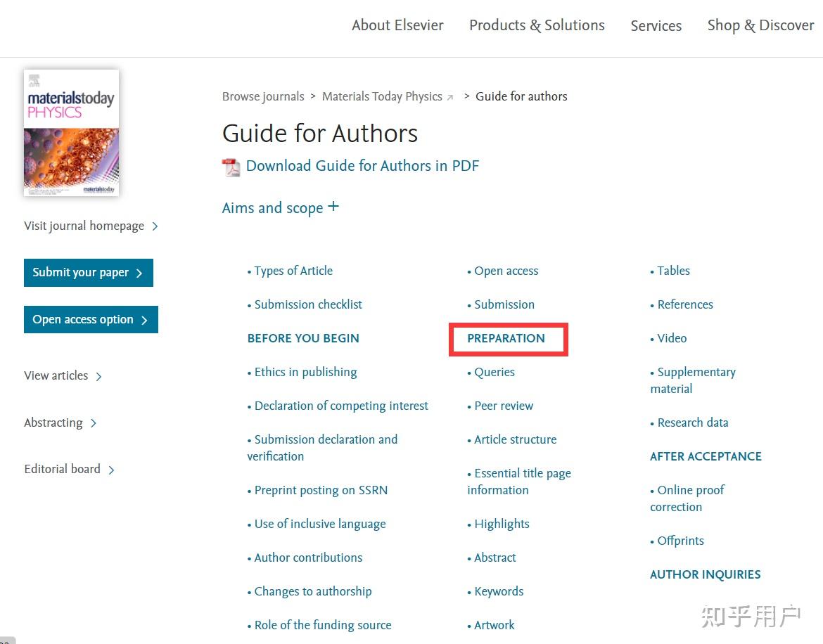Click the Open access option button
Image resolution: width=823 pixels, height=644 pixels.
(91, 319)
